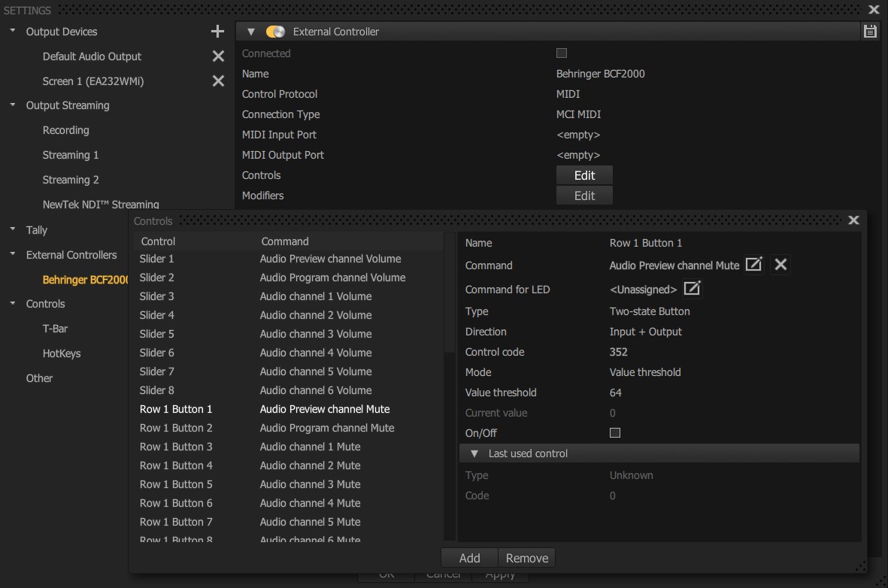The image size is (888, 588).
Task: Tick the Connected checkbox
Action: tap(561, 53)
